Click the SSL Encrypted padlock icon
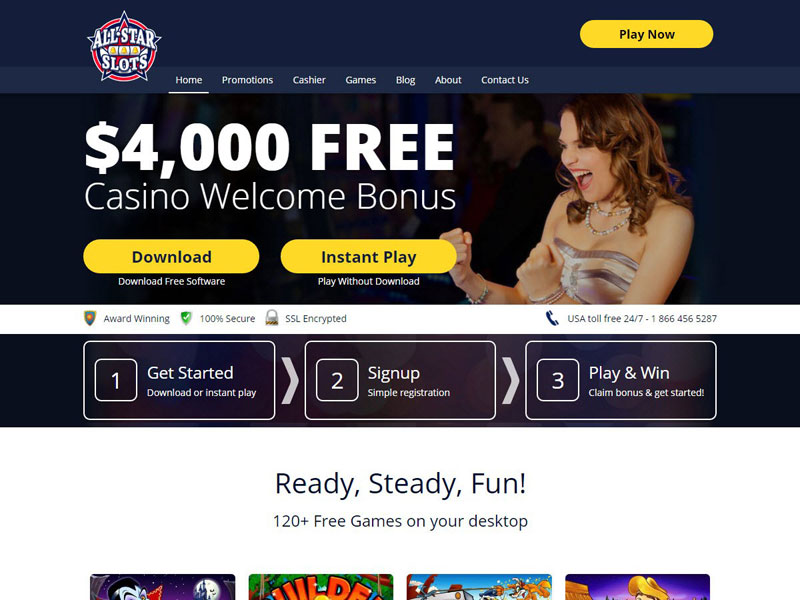This screenshot has width=800, height=600. point(272,318)
